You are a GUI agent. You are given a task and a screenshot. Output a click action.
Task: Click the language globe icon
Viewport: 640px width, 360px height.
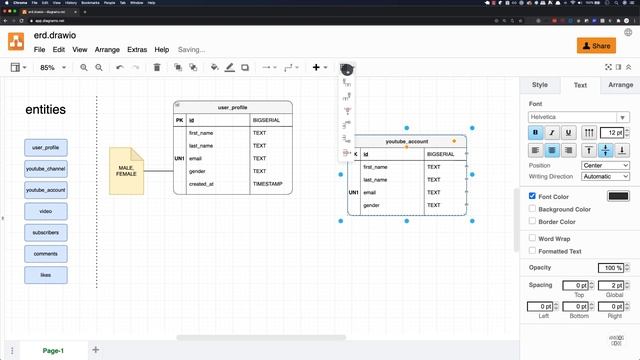tap(628, 32)
